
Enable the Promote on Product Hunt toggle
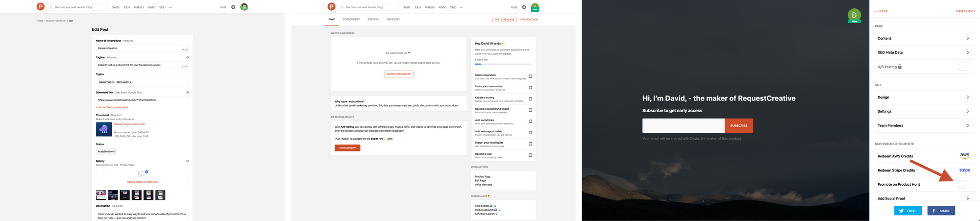coord(964,184)
